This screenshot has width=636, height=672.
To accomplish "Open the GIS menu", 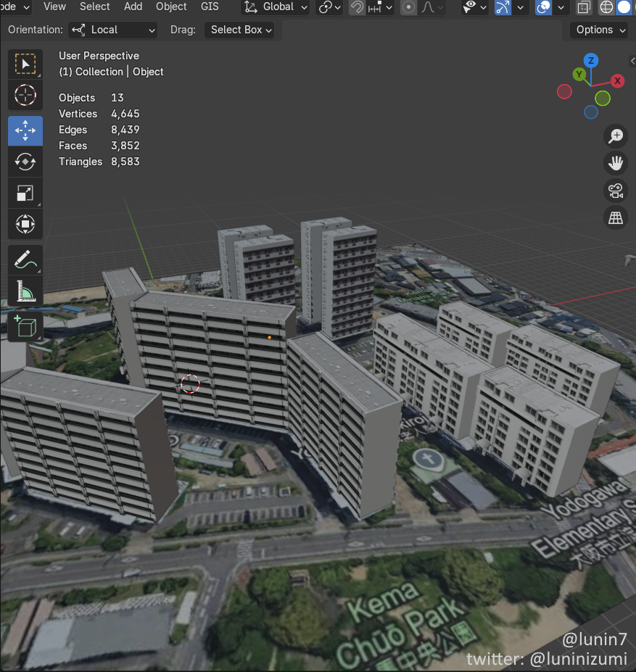I will (210, 7).
